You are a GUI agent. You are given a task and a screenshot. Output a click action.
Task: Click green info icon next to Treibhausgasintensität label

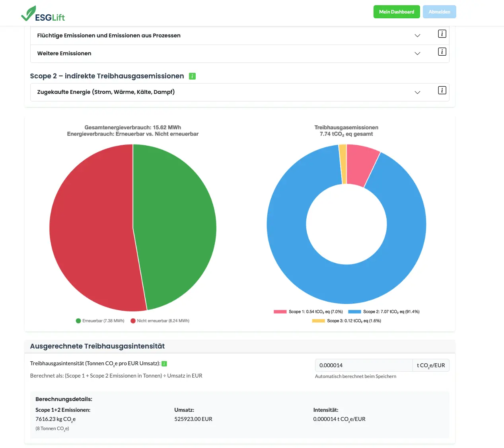coord(164,364)
